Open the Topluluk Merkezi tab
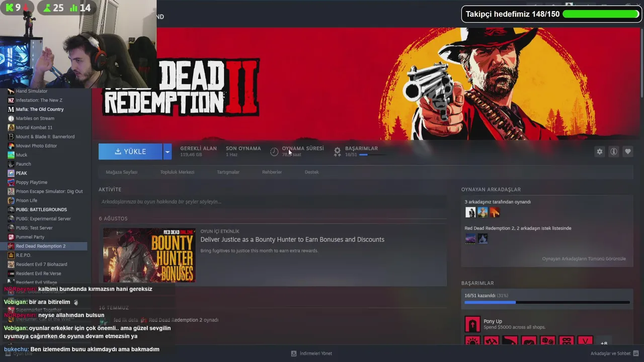644x362 pixels. pos(177,172)
